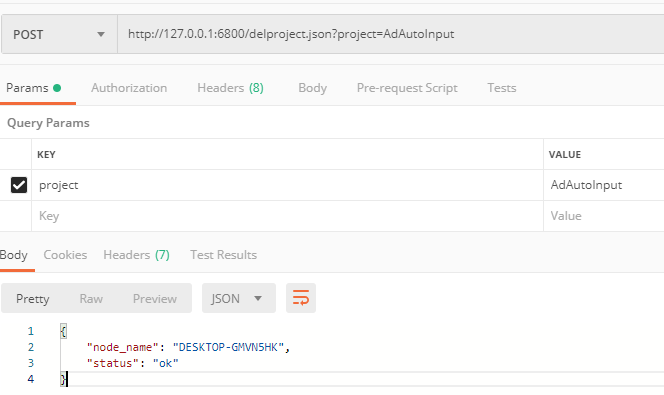Switch to the Authorization tab

129,88
